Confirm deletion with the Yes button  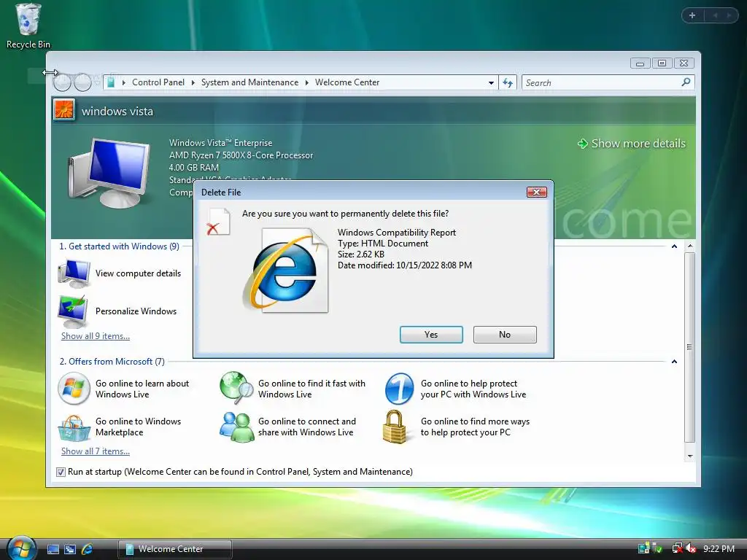click(431, 335)
